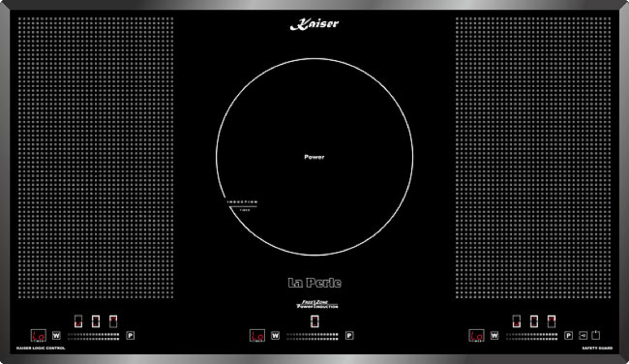The height and width of the screenshot is (364, 629).
Task: Select left panel's lower-zone selector
Action: [x=78, y=321]
